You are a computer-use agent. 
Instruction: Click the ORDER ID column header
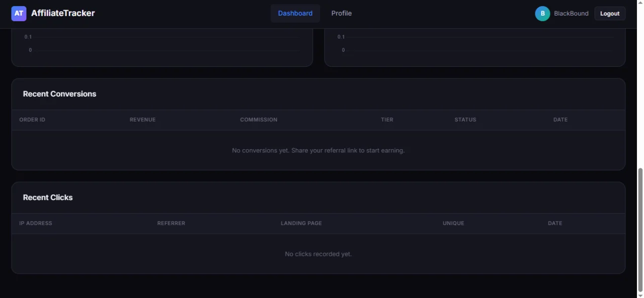tap(32, 120)
